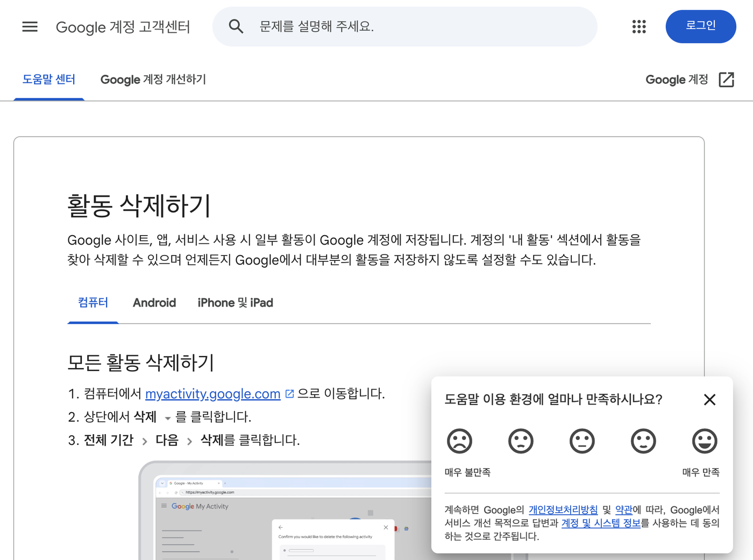Click the 전체 기간 step text
753x560 pixels.
point(109,440)
